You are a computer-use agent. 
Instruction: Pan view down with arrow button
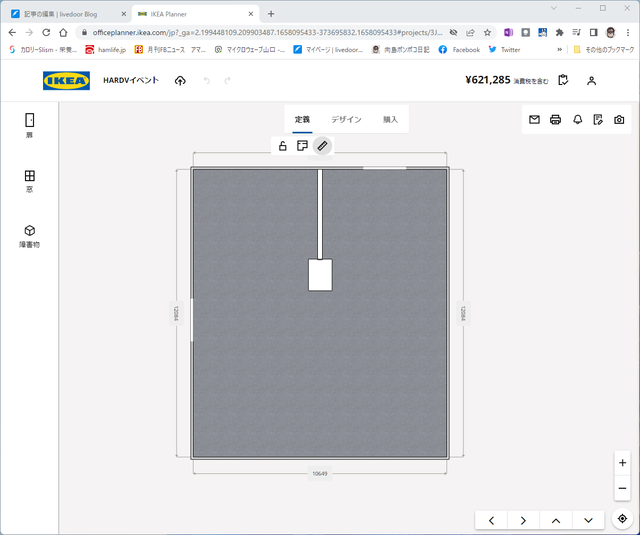click(x=588, y=520)
